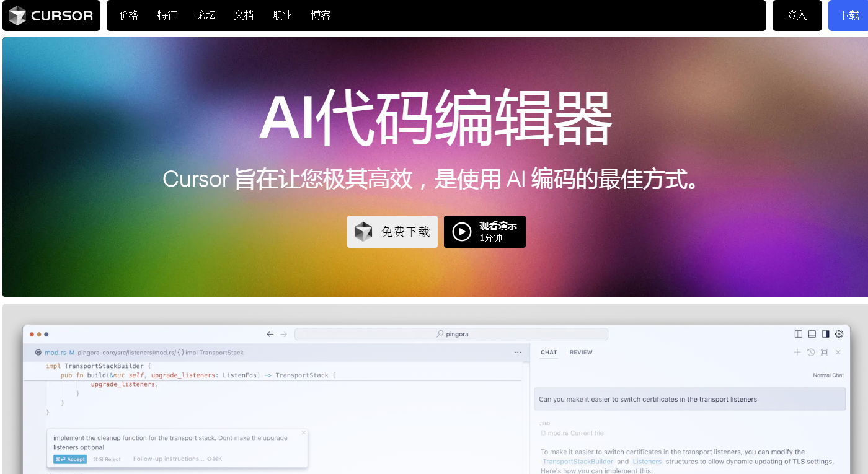The width and height of the screenshot is (868, 474).
Task: Click the 免费下载 free download button
Action: (392, 232)
